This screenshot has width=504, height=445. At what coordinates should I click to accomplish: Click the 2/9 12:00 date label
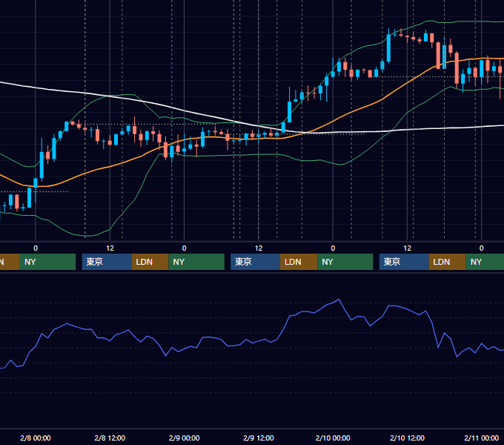click(x=259, y=438)
